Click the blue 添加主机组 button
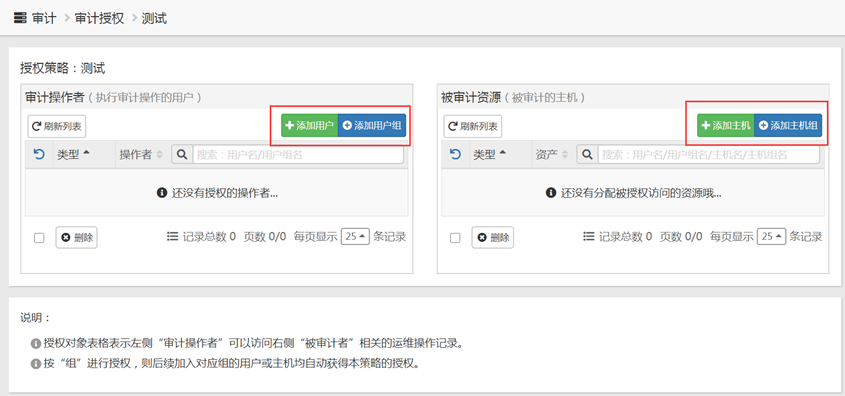 [788, 126]
